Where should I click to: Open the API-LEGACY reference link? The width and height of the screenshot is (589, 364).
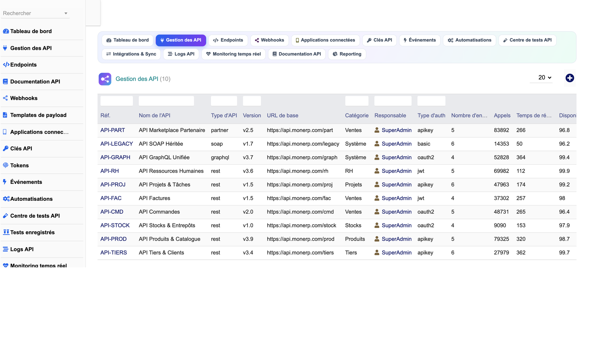coord(117,144)
